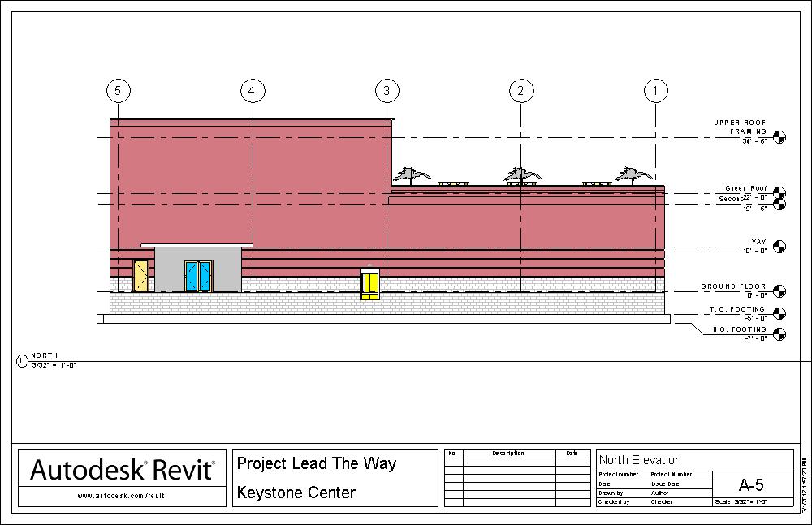Select the blue double glass door
The width and height of the screenshot is (812, 525).
click(198, 277)
